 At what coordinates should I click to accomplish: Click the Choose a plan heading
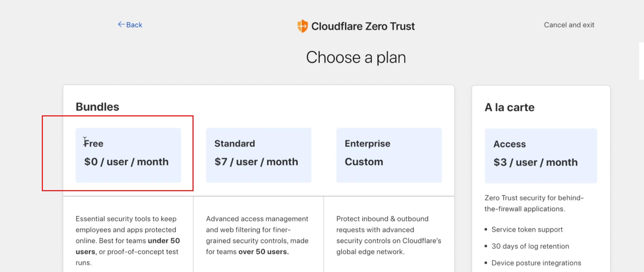(x=356, y=57)
